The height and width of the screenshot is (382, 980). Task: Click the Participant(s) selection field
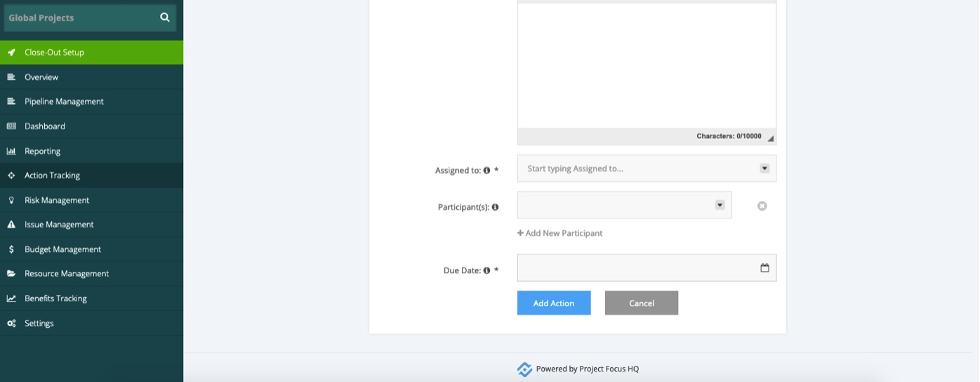[624, 205]
